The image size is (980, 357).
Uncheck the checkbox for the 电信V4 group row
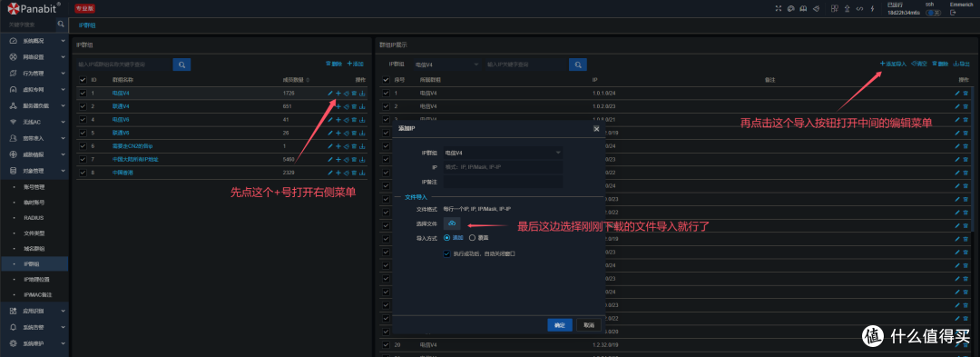coord(83,94)
